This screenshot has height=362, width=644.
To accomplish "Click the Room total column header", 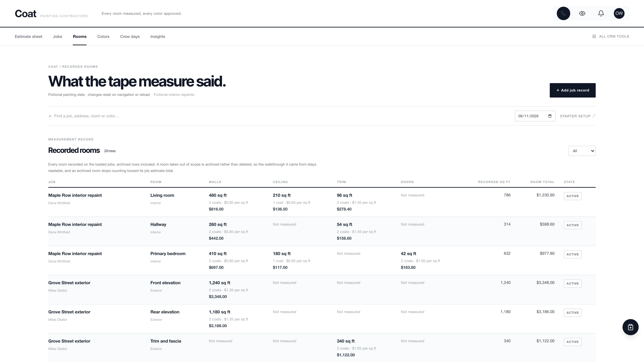I will [x=542, y=182].
